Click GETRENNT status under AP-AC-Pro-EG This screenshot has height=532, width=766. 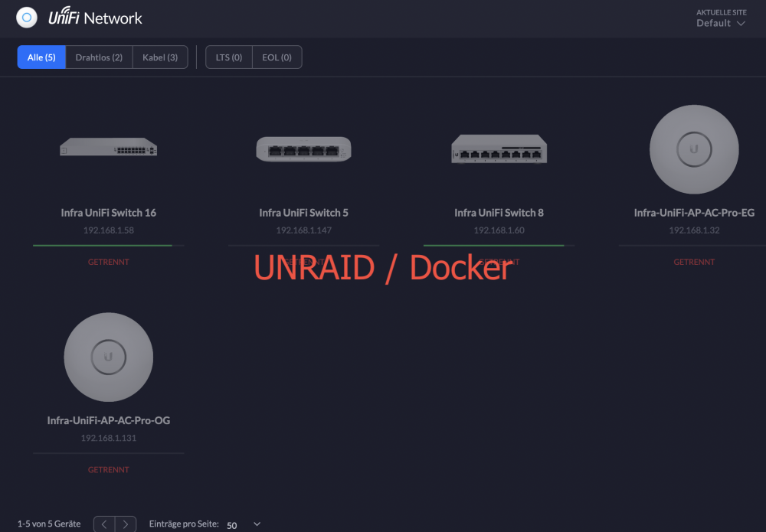[694, 262]
